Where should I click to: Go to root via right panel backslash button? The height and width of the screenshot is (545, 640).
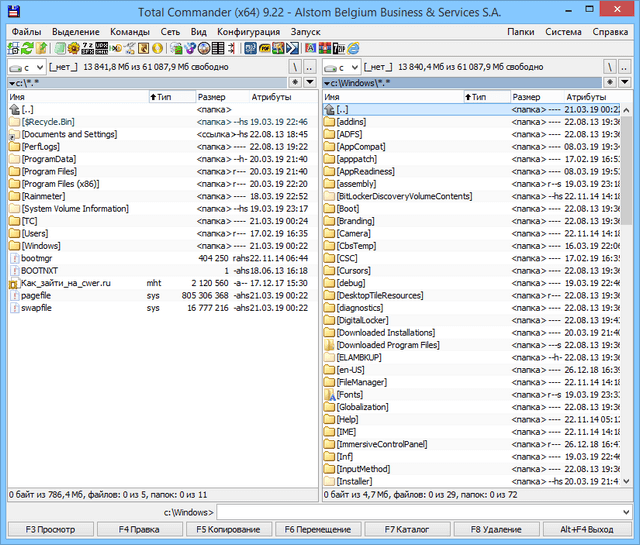pos(614,67)
